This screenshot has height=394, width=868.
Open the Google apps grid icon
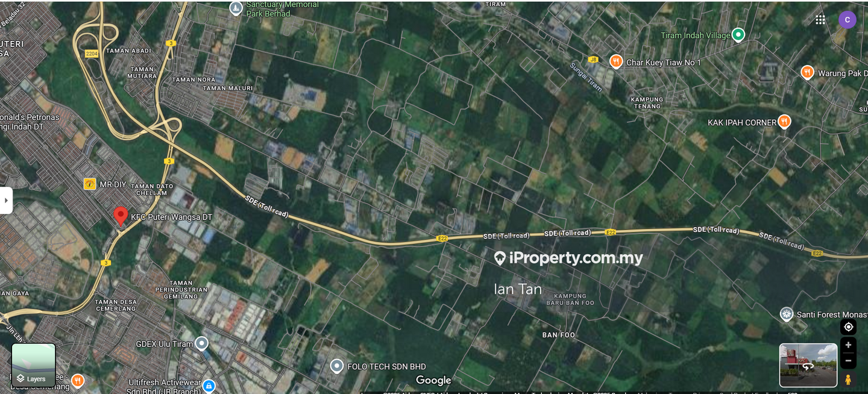click(x=820, y=20)
